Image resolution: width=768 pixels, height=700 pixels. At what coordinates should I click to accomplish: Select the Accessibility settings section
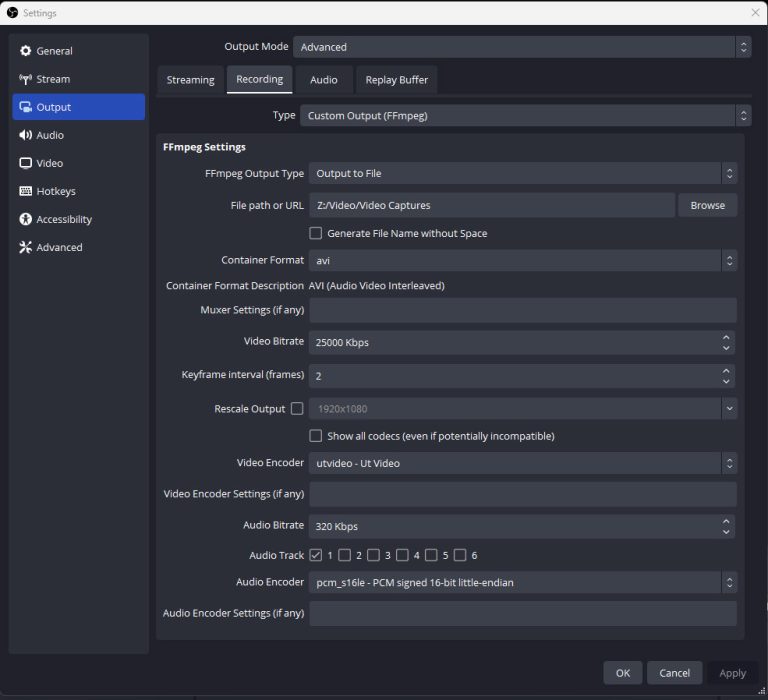coord(63,219)
